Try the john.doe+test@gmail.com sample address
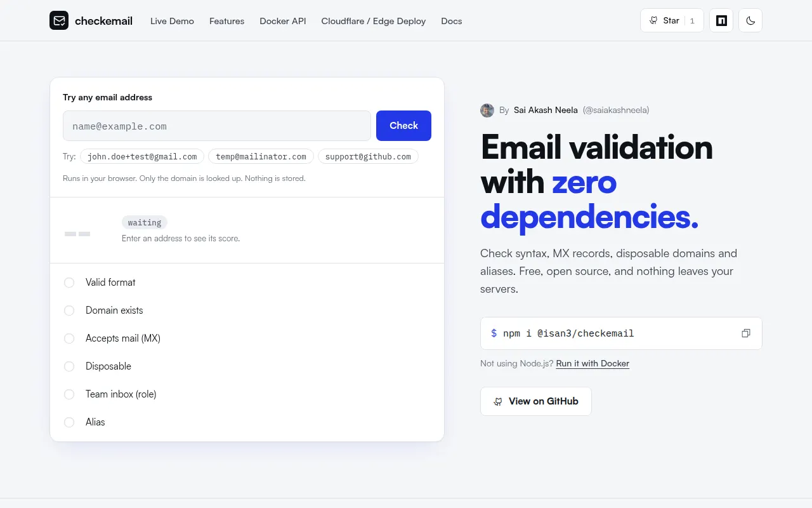 point(142,156)
